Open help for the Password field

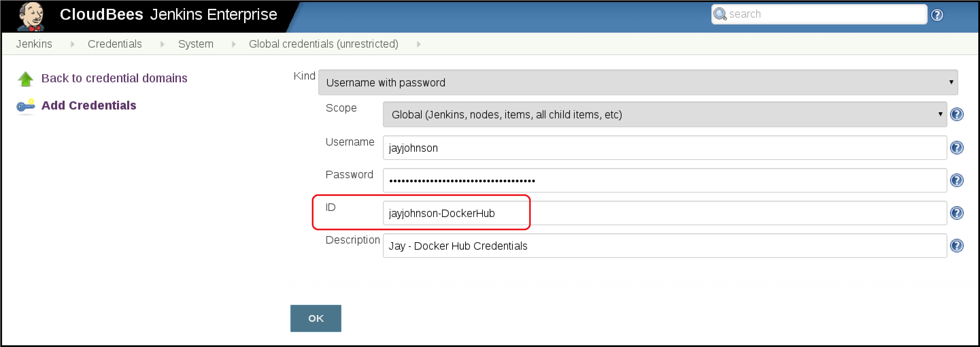coord(957,180)
